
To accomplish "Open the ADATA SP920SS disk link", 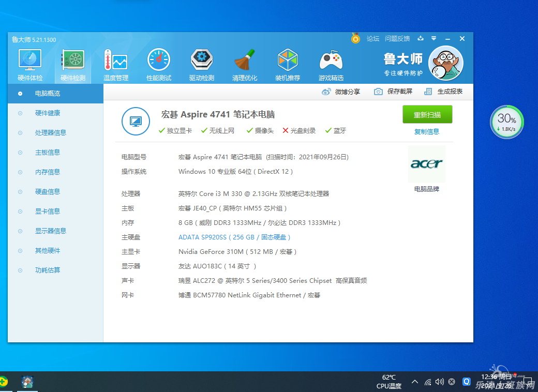I will click(234, 237).
